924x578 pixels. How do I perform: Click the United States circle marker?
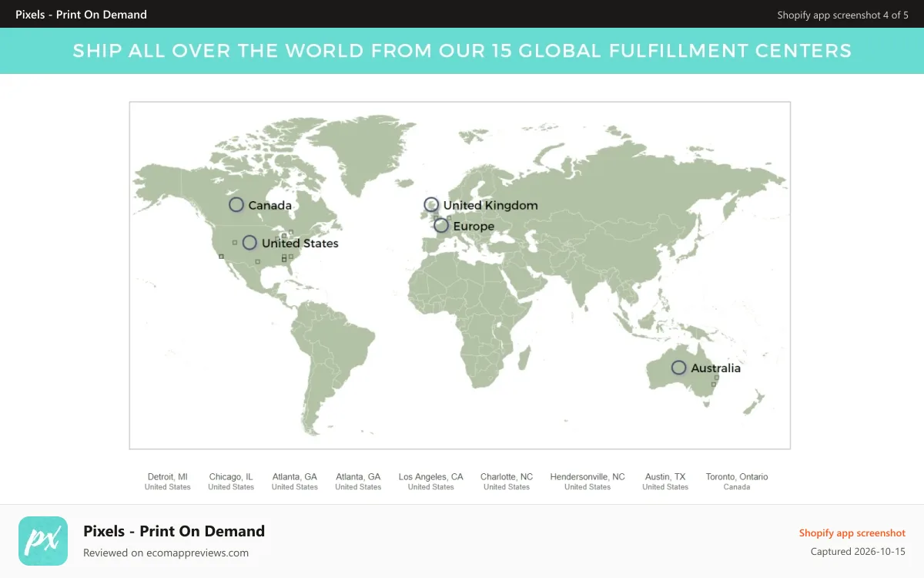249,243
